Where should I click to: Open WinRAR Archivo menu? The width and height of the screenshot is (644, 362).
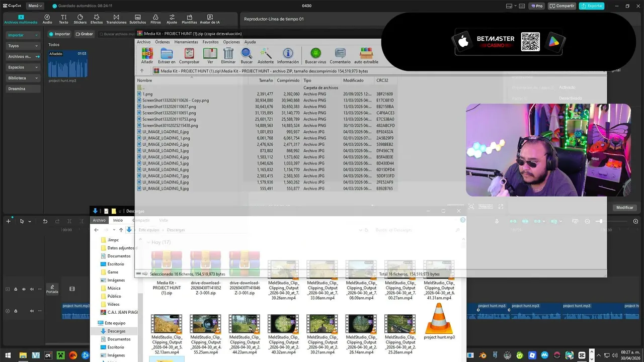[x=143, y=42]
